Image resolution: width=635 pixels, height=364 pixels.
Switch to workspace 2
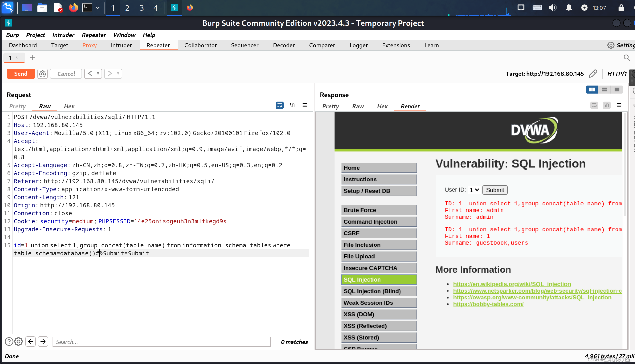point(127,8)
